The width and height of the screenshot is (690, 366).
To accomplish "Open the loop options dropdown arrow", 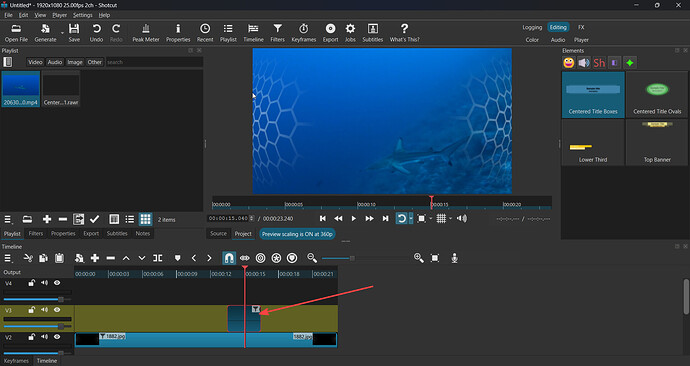I will tap(411, 218).
